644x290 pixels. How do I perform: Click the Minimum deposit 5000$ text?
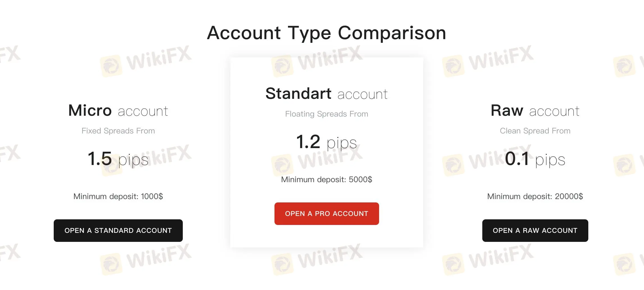(326, 179)
